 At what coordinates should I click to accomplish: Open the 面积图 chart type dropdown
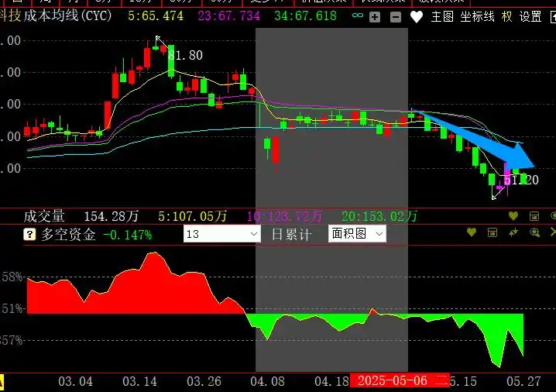[x=357, y=233]
